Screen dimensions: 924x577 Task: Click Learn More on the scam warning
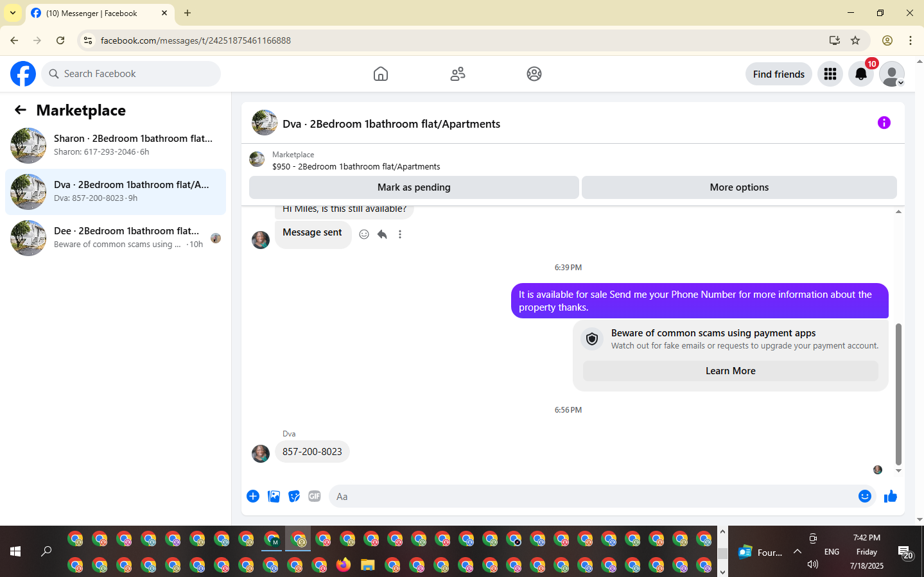coord(731,371)
